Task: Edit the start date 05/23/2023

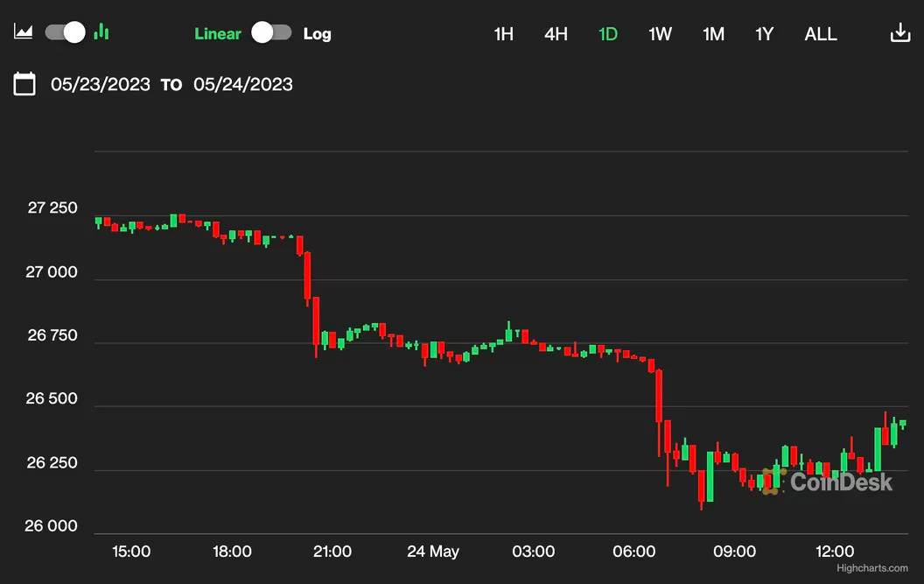Action: (x=101, y=84)
